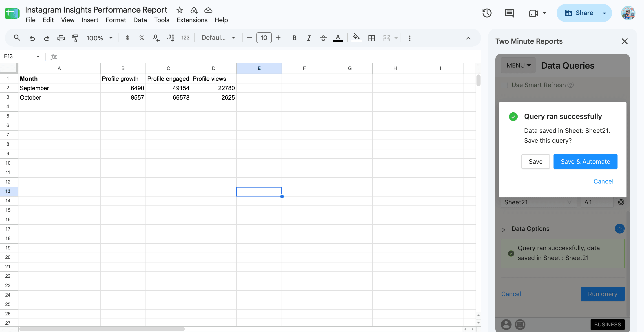This screenshot has width=644, height=332.
Task: Select the paint format roller icon
Action: pos(75,38)
